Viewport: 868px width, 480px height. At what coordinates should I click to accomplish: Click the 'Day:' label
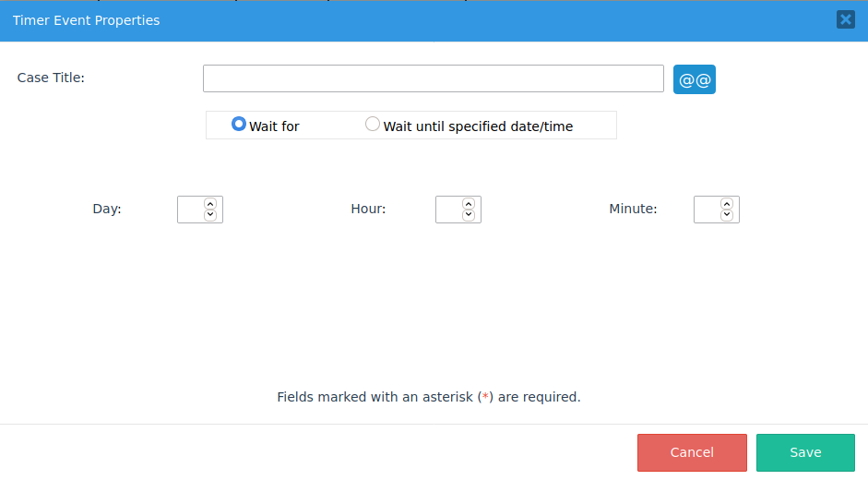(x=107, y=209)
